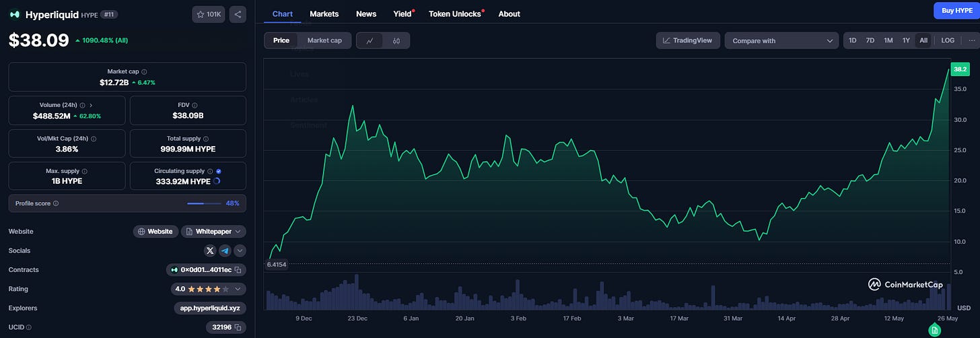Click the Profile score progress bar
Image resolution: width=980 pixels, height=338 pixels.
click(x=204, y=203)
